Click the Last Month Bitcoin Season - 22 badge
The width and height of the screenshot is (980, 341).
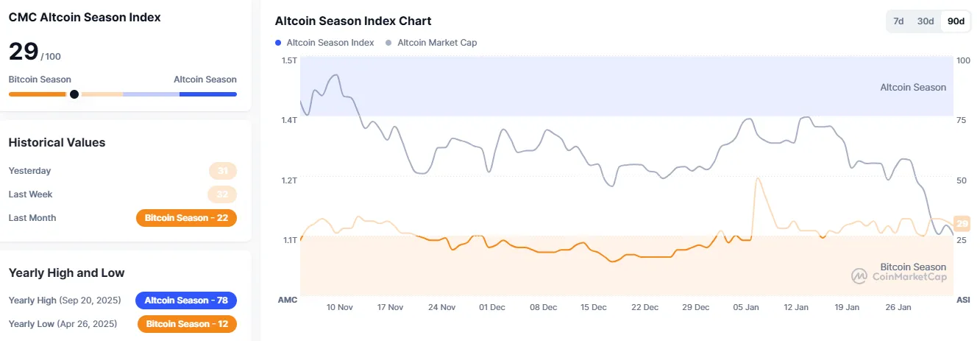coord(186,218)
